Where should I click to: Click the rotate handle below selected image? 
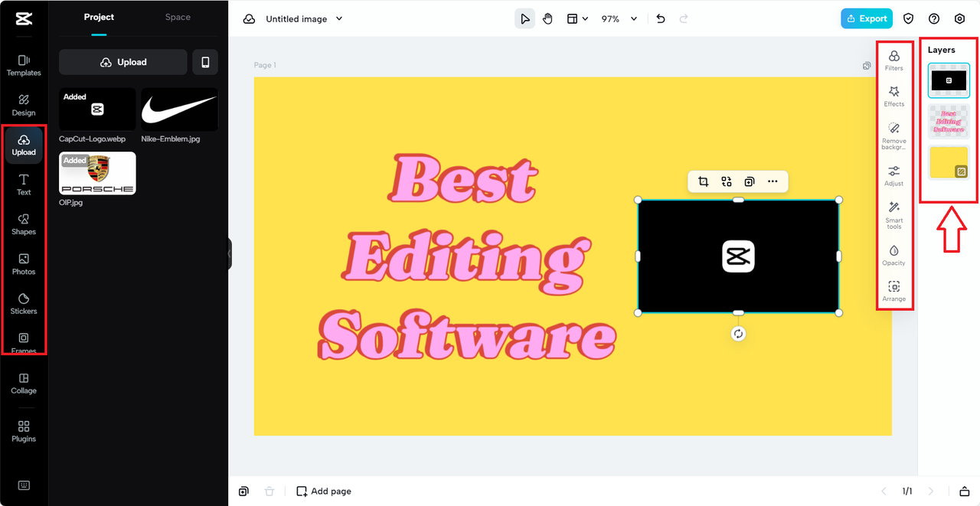pos(738,334)
